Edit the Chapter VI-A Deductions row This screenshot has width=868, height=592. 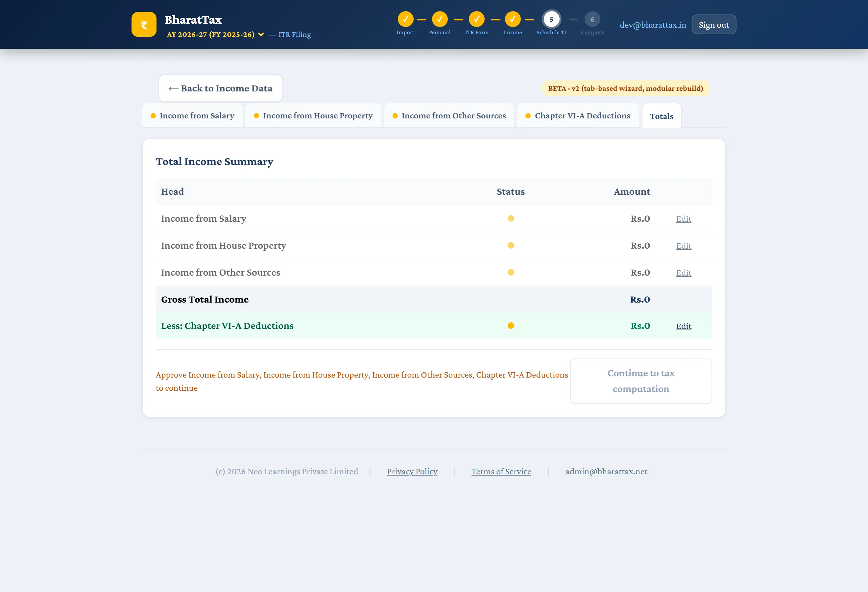click(x=684, y=326)
